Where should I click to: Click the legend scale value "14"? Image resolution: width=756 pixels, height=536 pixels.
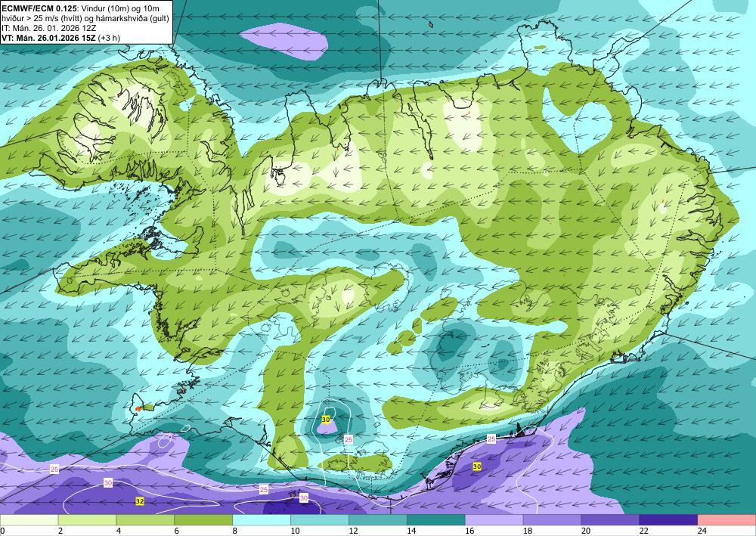pos(411,531)
